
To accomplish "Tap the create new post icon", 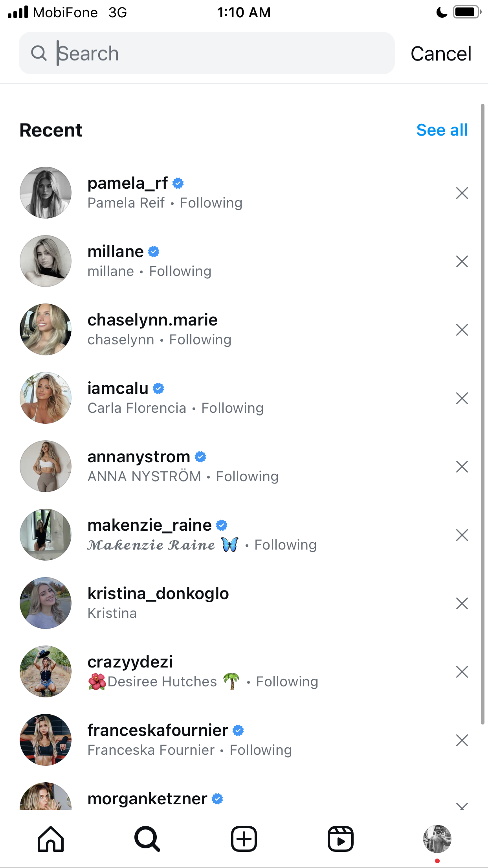I will 244,839.
